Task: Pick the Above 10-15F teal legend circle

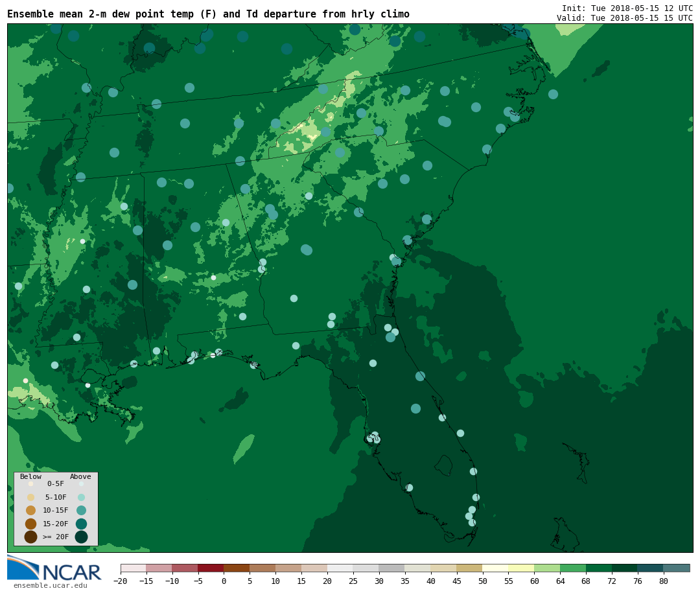Action: [81, 511]
